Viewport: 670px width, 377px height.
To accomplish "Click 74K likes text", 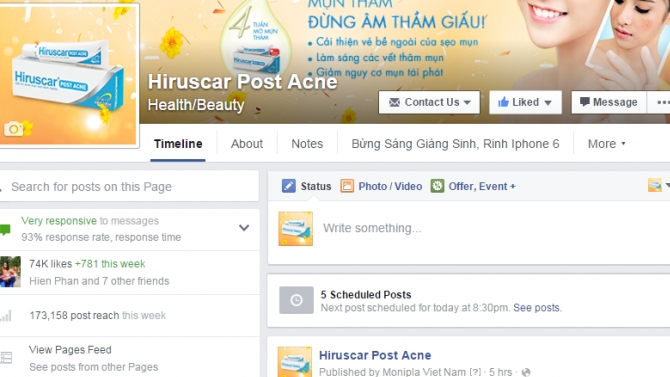I will coord(50,264).
